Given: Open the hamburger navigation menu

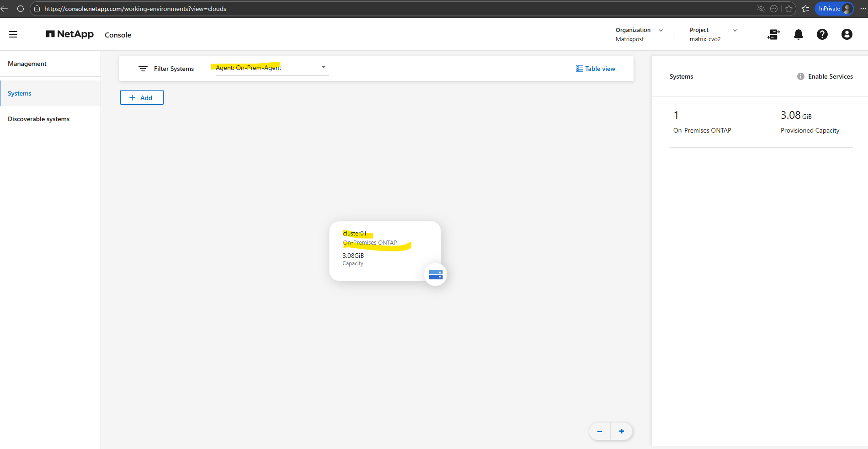Looking at the screenshot, I should pos(13,34).
